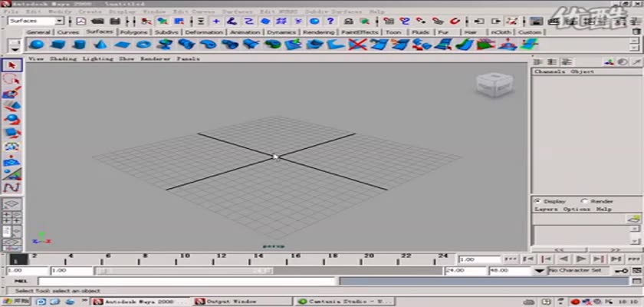Viewport: 644px width, 307px height.
Task: Open animation preferences icon beside key
Action: [636, 270]
